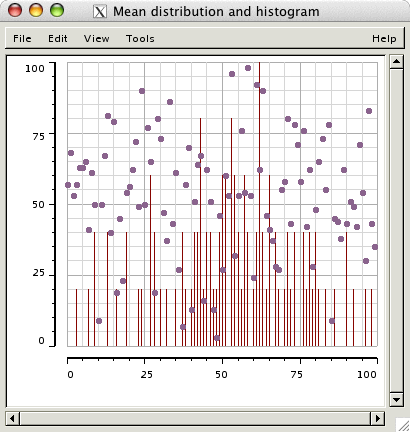
Task: Click the '0' label on the y-axis
Action: 41,340
